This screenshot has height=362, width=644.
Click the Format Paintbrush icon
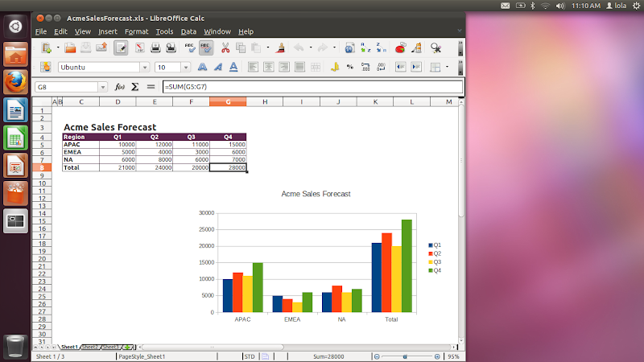point(281,48)
